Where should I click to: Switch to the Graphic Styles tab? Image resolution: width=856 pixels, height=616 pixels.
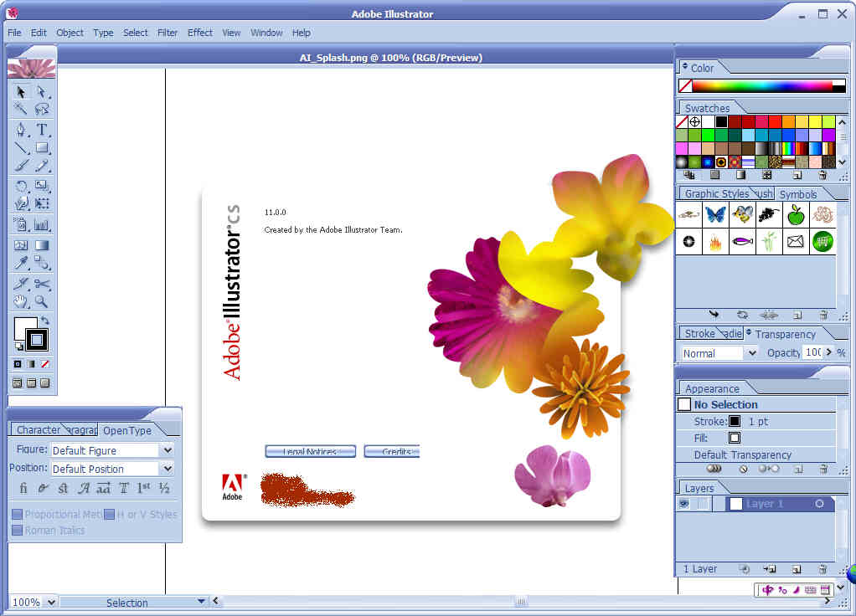tap(717, 193)
